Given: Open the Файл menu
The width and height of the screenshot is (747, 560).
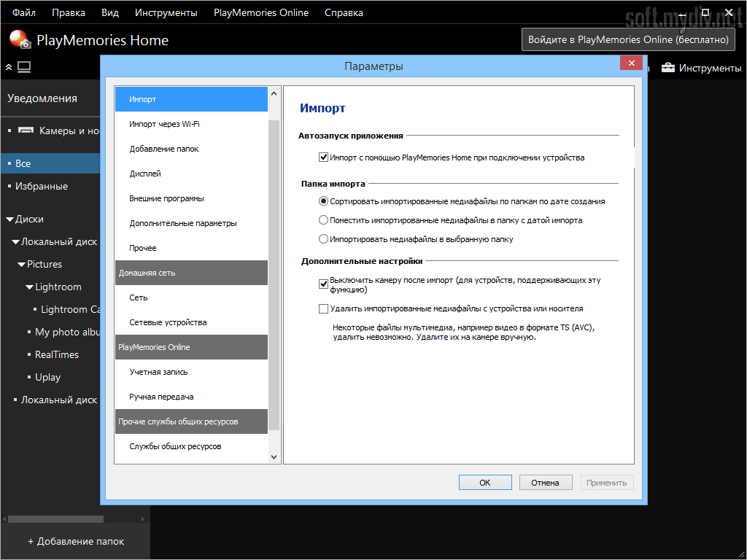Looking at the screenshot, I should click(24, 13).
